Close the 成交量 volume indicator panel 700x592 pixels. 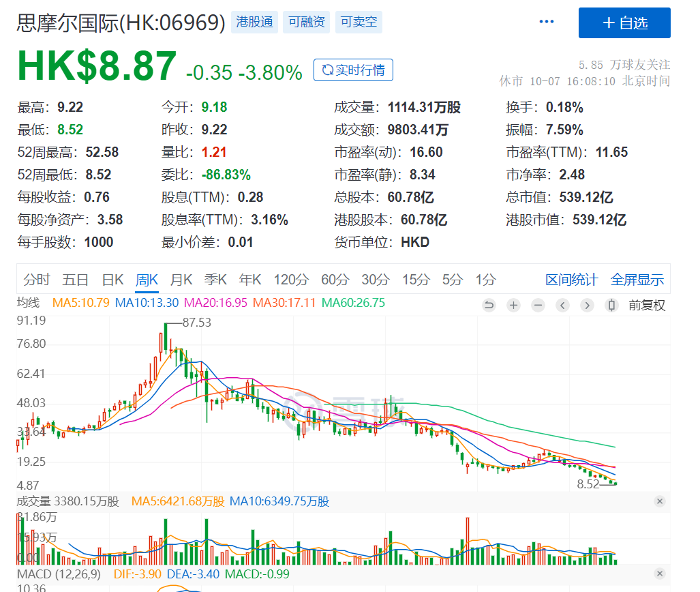(660, 501)
